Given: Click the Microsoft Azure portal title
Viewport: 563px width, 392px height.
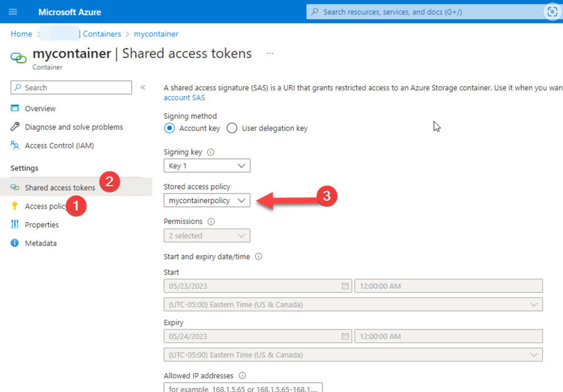Looking at the screenshot, I should coord(70,12).
